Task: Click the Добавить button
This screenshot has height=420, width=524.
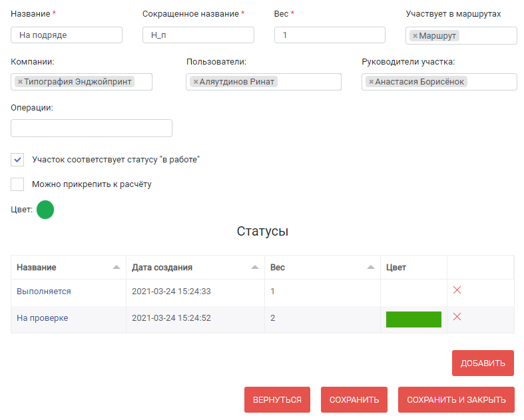Action: [x=483, y=363]
